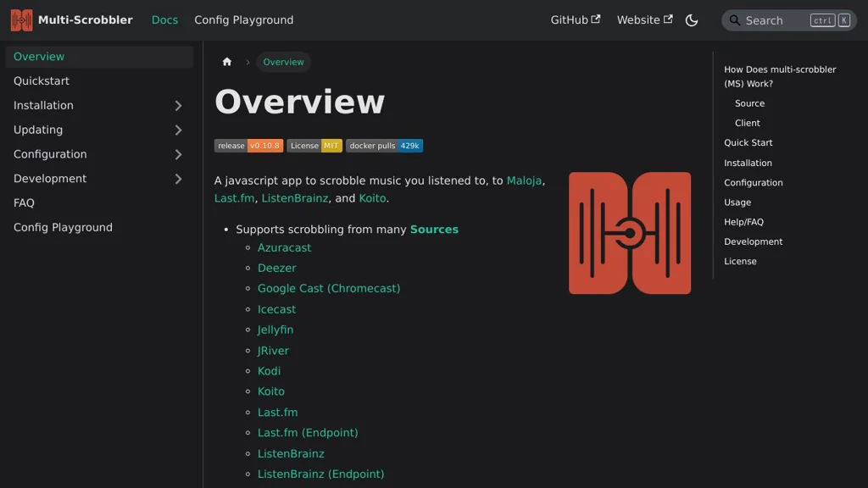Open the Azuracast source link

pos(284,248)
